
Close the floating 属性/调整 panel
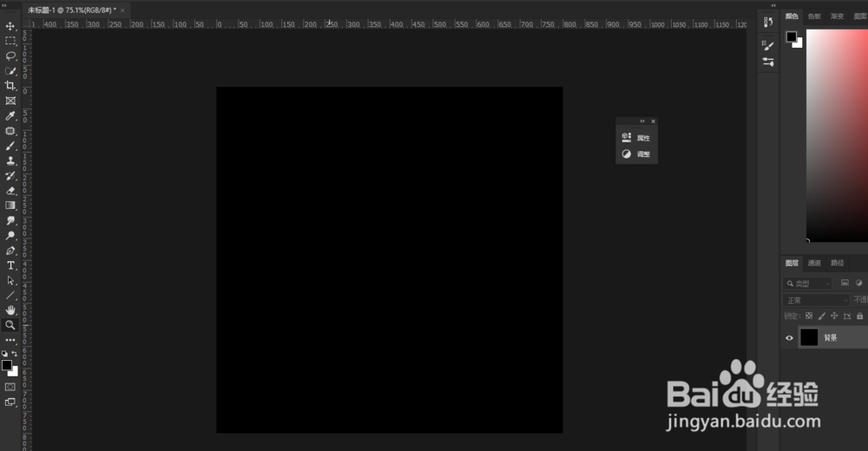[654, 121]
